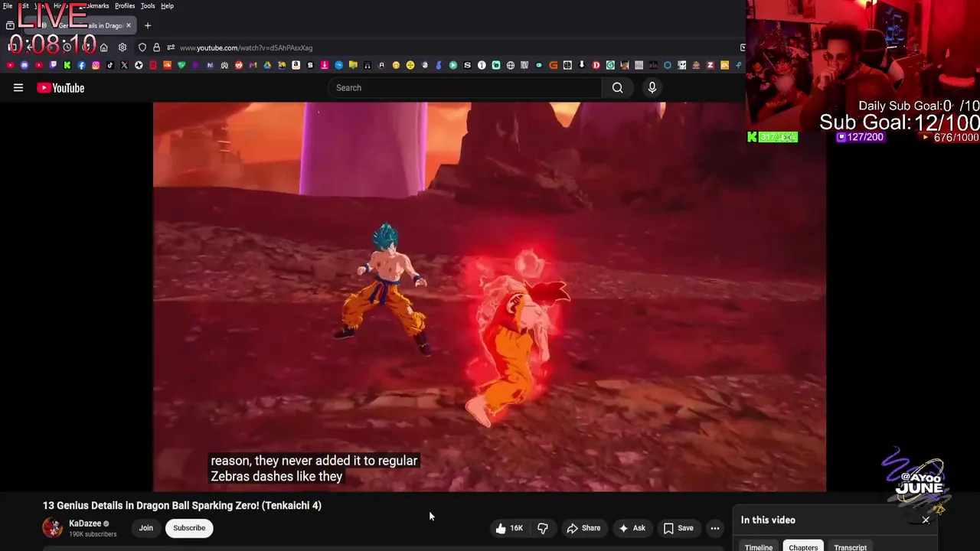Click the tracking protection shield icon
Image resolution: width=980 pixels, height=551 pixels.
[142, 47]
